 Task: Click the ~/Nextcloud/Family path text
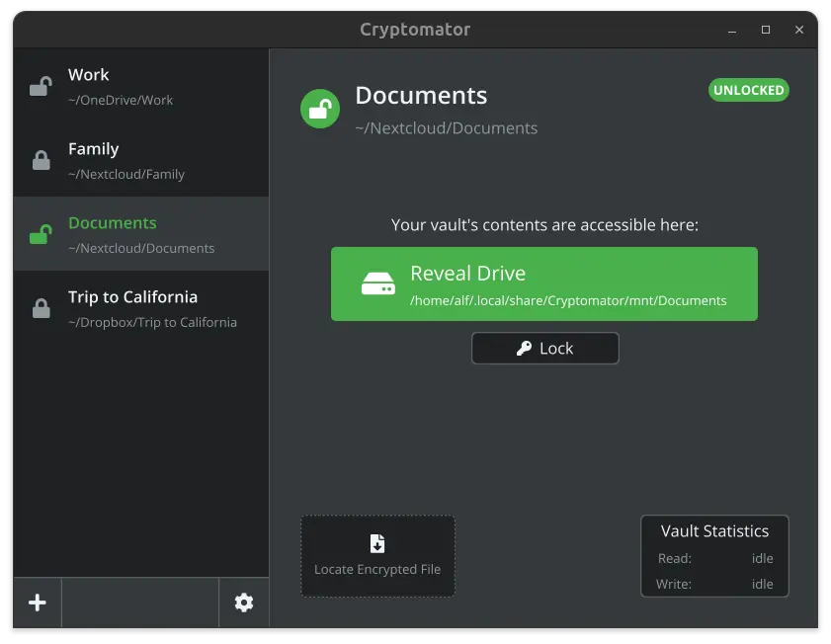pos(126,174)
